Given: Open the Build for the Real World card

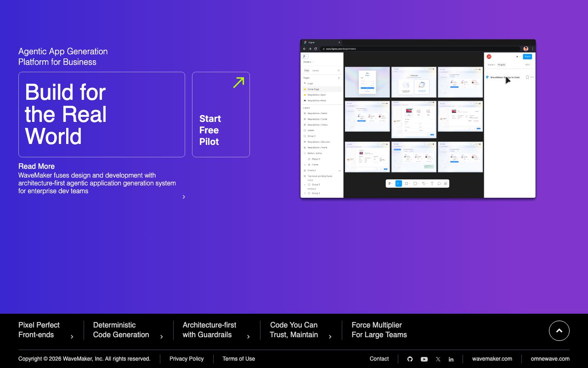Looking at the screenshot, I should pos(102,115).
